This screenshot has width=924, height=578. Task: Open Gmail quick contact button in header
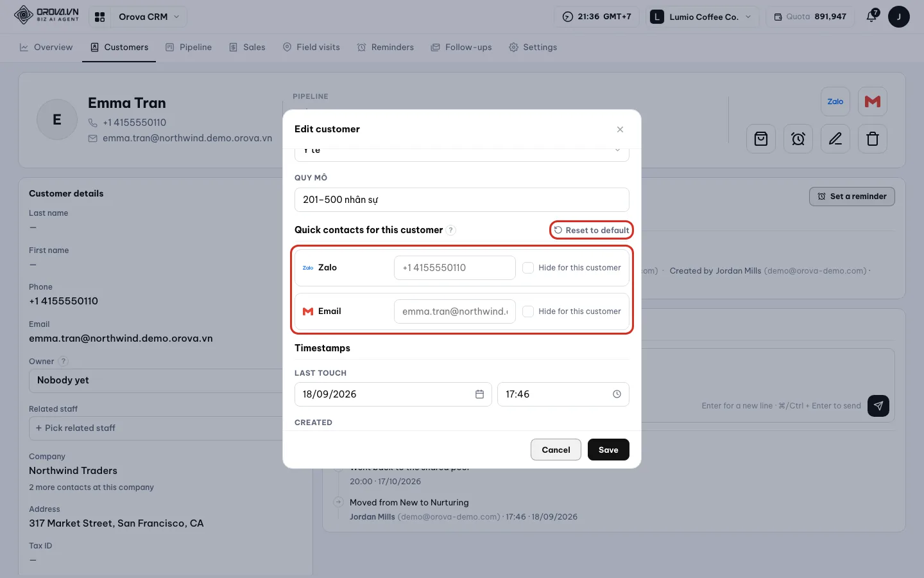[873, 101]
